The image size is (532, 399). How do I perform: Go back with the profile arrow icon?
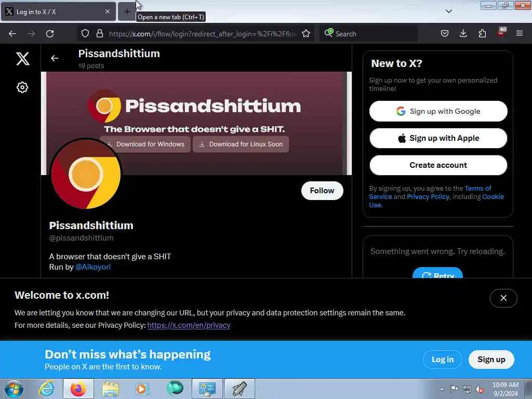point(54,58)
